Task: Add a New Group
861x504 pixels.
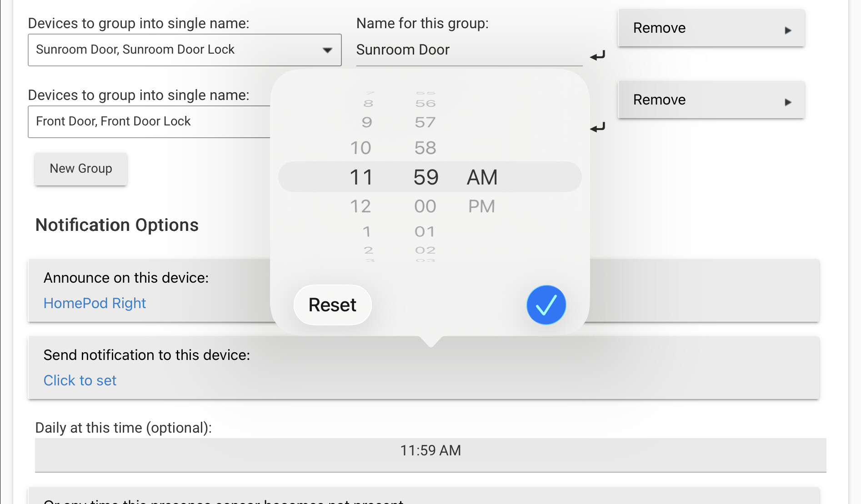Action: pyautogui.click(x=81, y=169)
